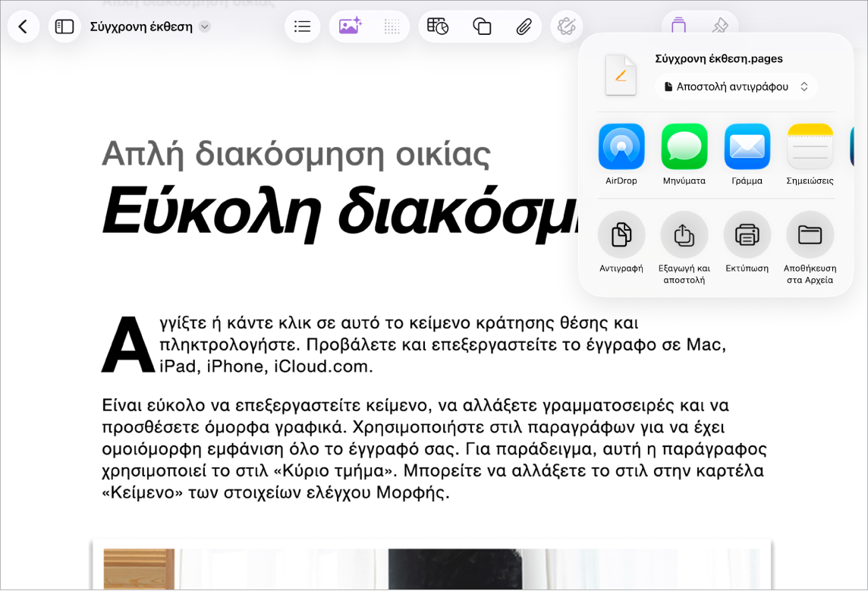The image size is (868, 591).
Task: Click the Pages document file thumbnail
Action: [621, 75]
